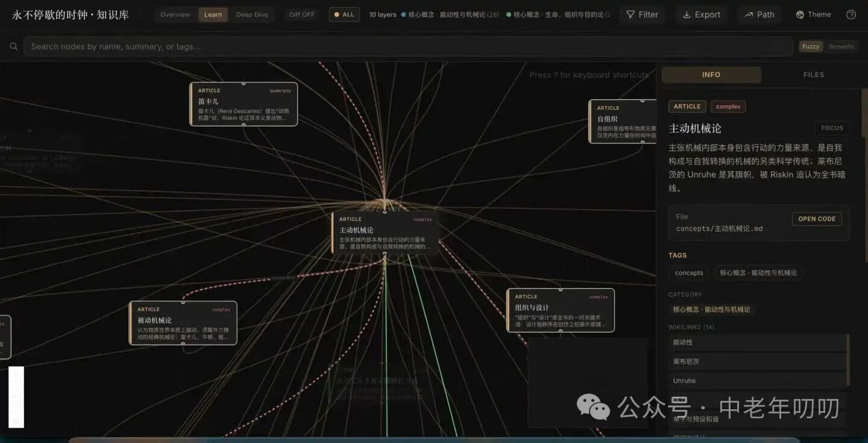This screenshot has width=868, height=443.
Task: Click the help question mark icon
Action: [x=851, y=14]
